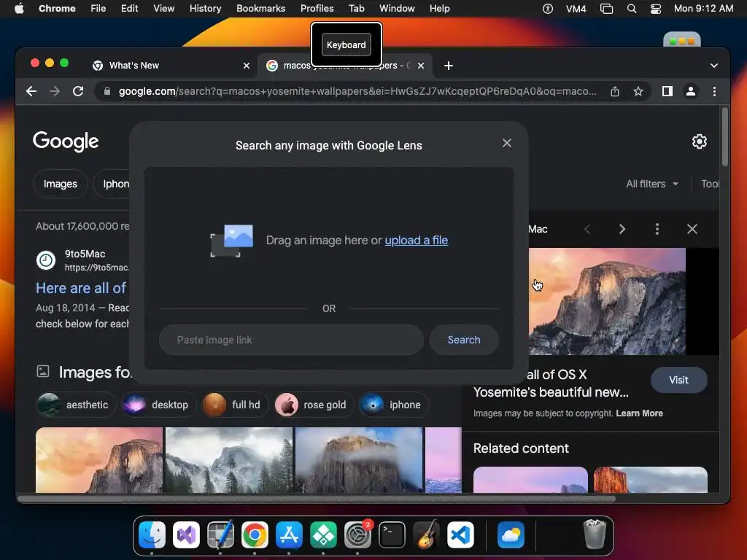Viewport: 747px width, 560px height.
Task: Show previous image in preview panel
Action: click(x=587, y=229)
